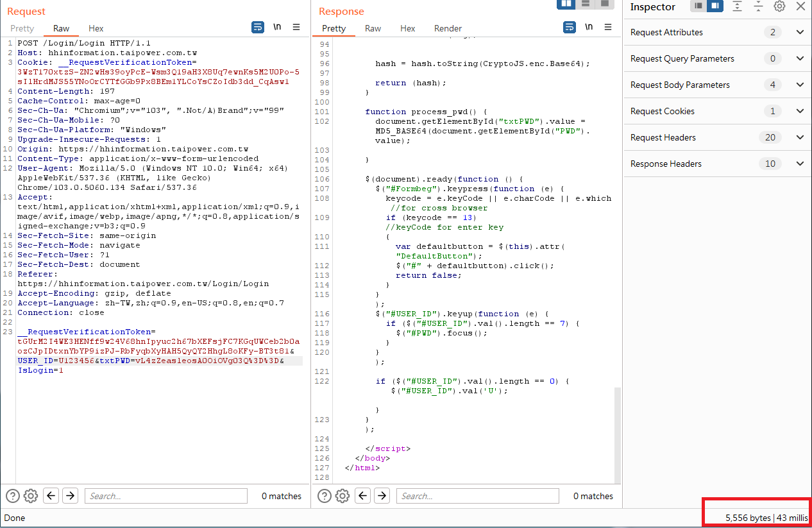Image resolution: width=812 pixels, height=528 pixels.
Task: Click '0 matches' label under Request panel
Action: (282, 496)
